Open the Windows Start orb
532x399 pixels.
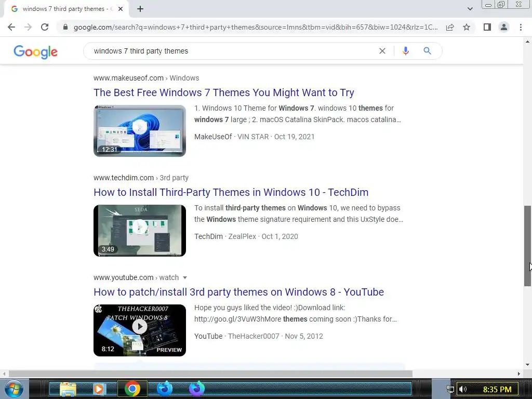[x=14, y=389]
